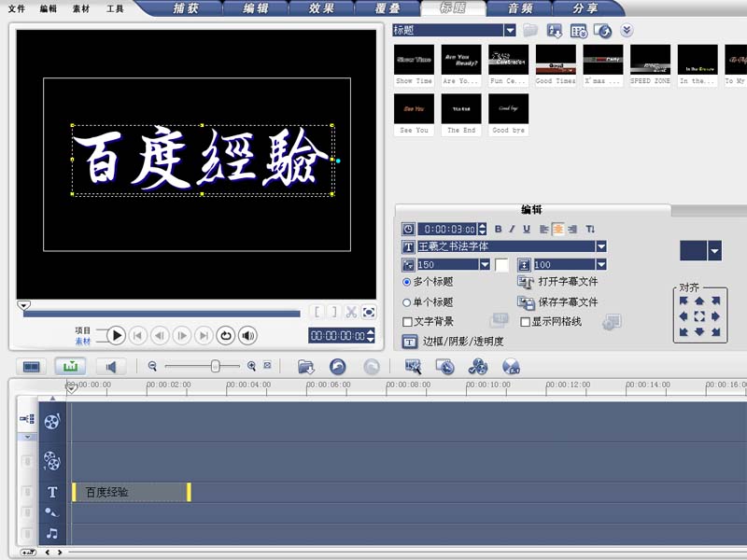This screenshot has width=747, height=560.
Task: Open the border/shadow/transparency settings
Action: click(x=453, y=342)
